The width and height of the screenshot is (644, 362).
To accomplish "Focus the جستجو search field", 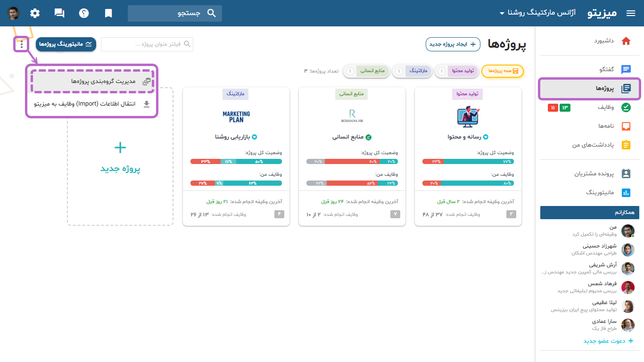I will point(175,13).
